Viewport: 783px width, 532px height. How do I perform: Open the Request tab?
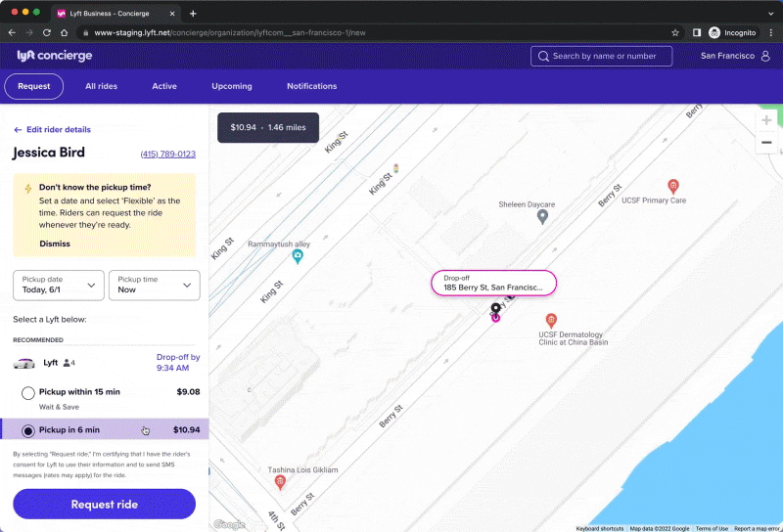click(34, 86)
